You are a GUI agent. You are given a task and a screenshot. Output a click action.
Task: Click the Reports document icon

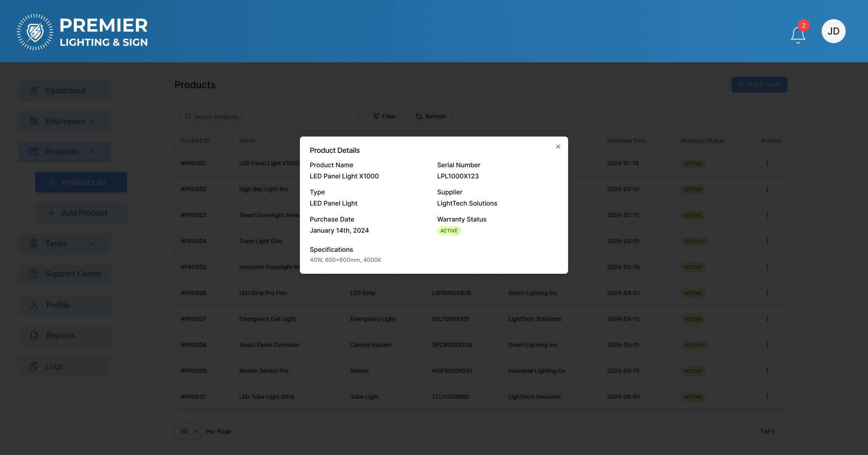[35, 336]
